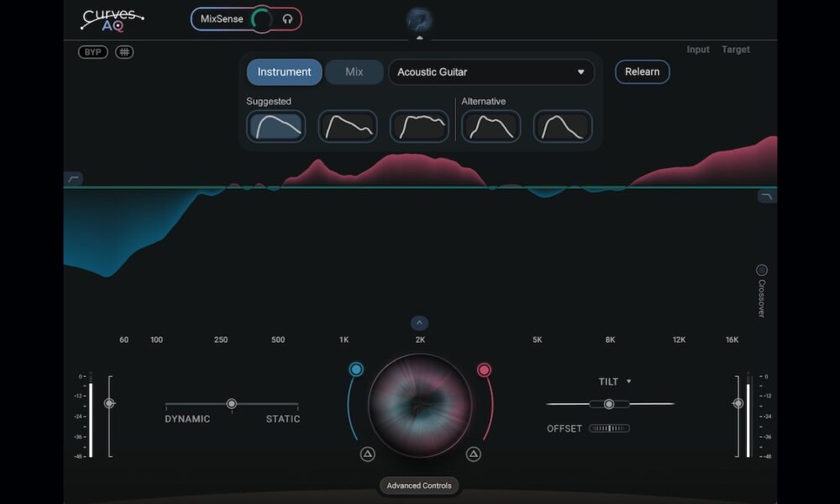Select the second Alternative curve thumbnail
The width and height of the screenshot is (840, 504).
pyautogui.click(x=563, y=126)
